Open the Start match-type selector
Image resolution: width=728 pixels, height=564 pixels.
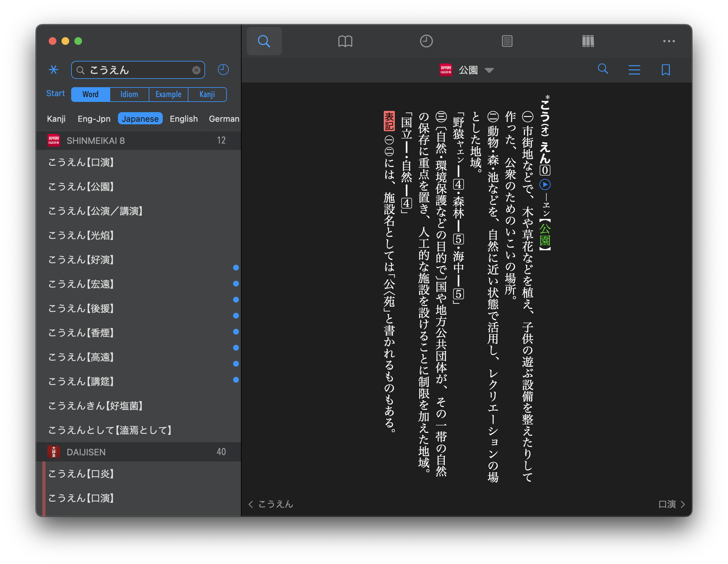(55, 93)
